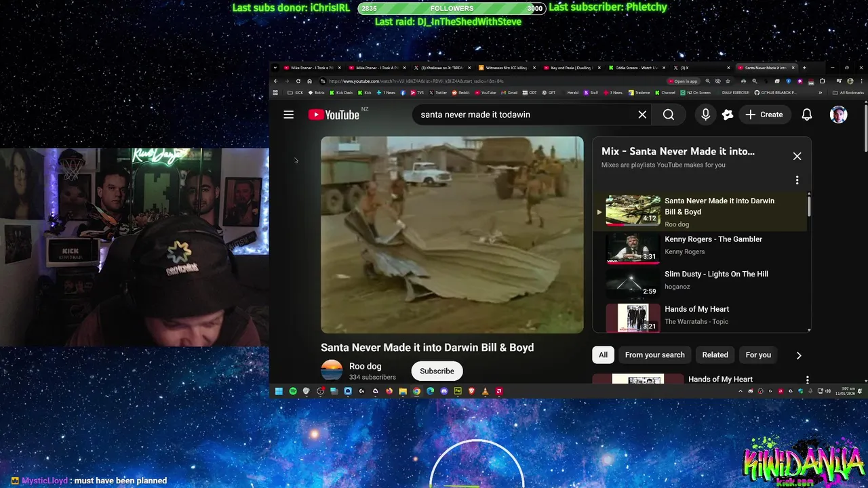Expand the bookmarks bar overflow chevron
This screenshot has width=868, height=488.
pyautogui.click(x=820, y=93)
